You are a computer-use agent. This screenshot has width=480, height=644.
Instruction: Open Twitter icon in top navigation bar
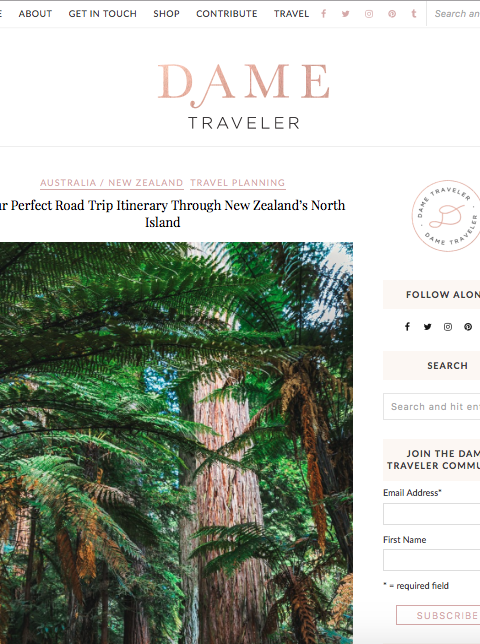click(346, 14)
